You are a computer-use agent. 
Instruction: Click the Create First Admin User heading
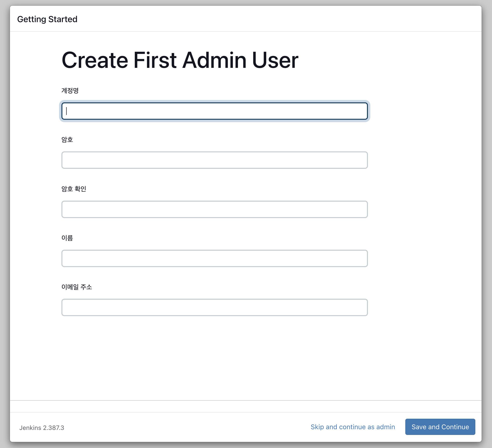(x=180, y=60)
